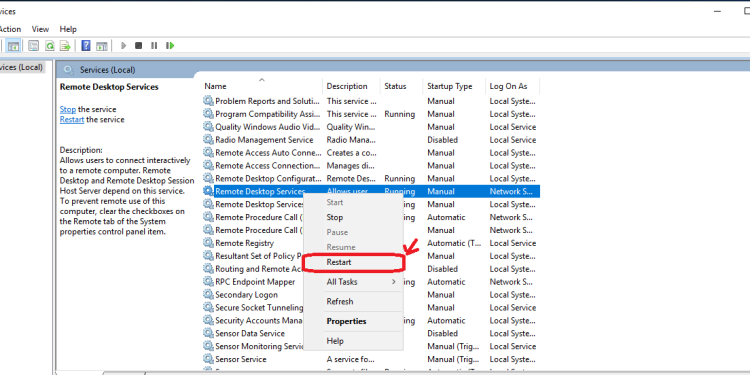The height and width of the screenshot is (375, 750).
Task: Open the View menu in menu bar
Action: coord(40,29)
